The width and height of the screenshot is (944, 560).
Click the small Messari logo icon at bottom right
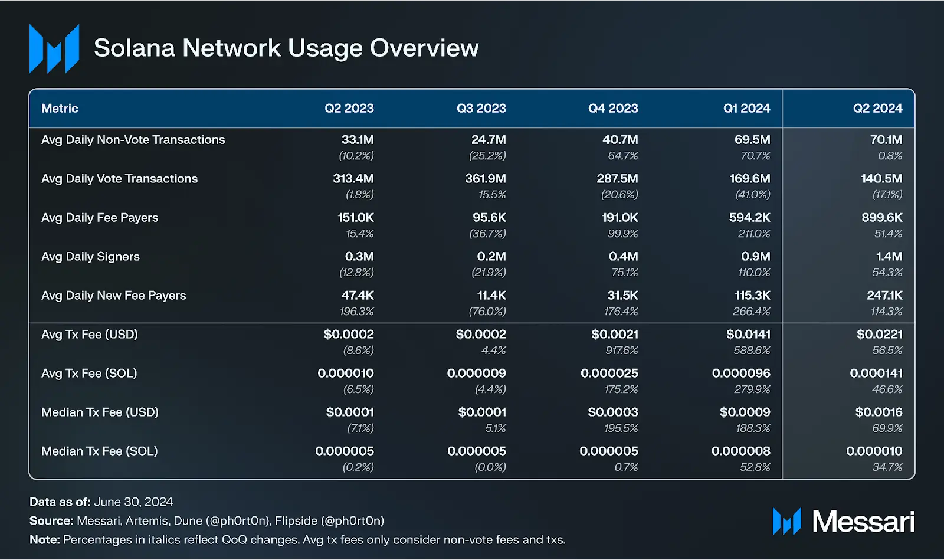(x=786, y=522)
